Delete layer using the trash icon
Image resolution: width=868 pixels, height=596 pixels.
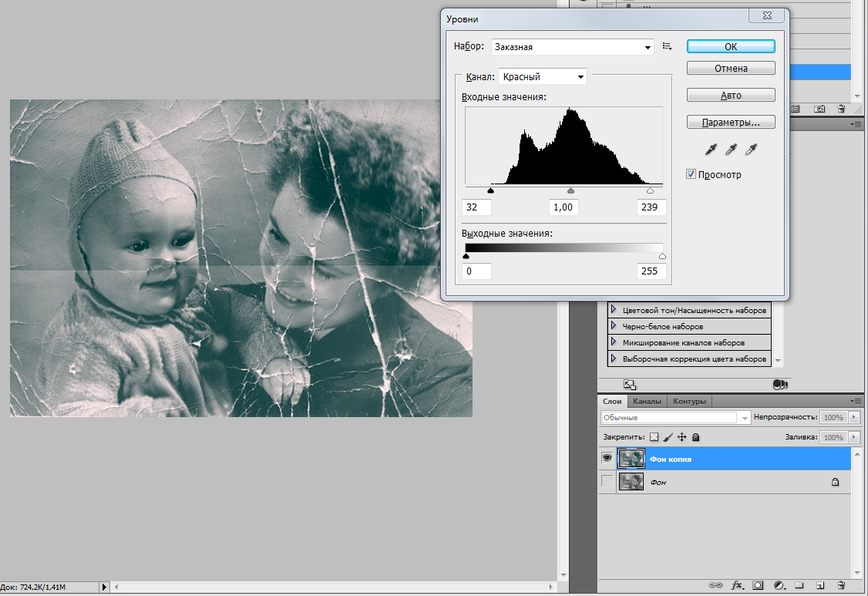point(841,585)
